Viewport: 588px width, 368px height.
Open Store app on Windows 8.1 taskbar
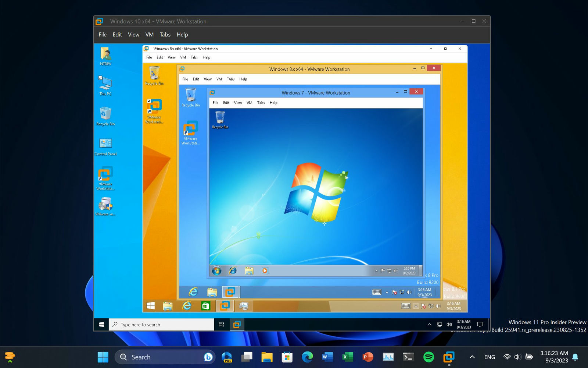click(x=206, y=306)
